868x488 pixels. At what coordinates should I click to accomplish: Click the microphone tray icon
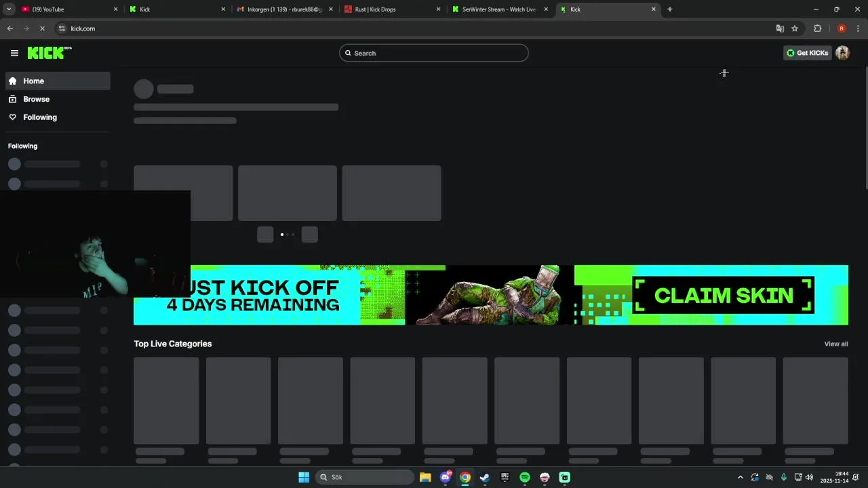coord(784,477)
